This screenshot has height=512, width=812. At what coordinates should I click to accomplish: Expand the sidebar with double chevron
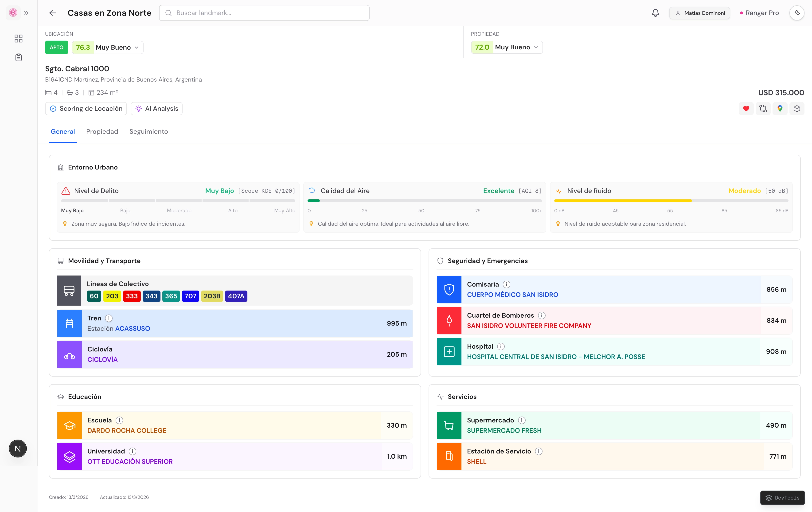pos(26,13)
